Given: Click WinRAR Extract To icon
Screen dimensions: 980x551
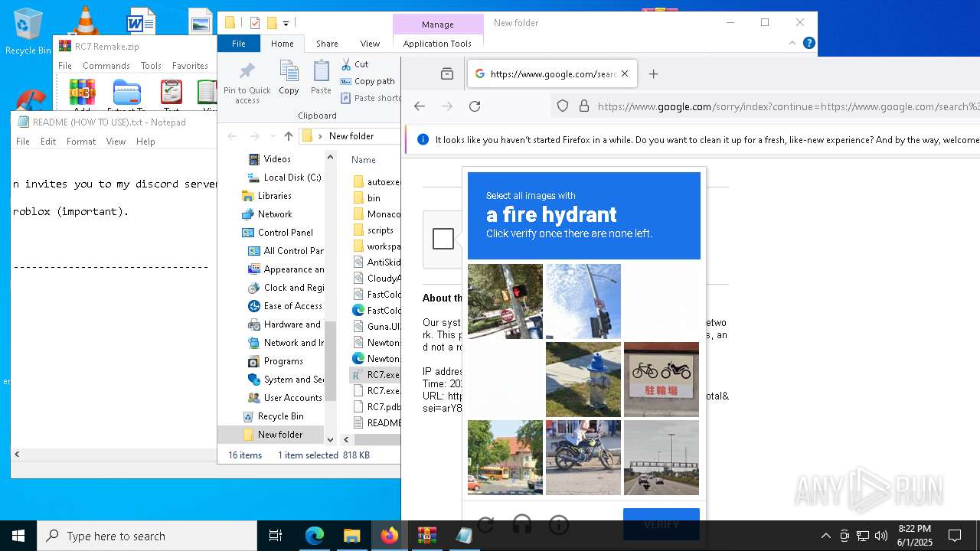Looking at the screenshot, I should point(126,93).
